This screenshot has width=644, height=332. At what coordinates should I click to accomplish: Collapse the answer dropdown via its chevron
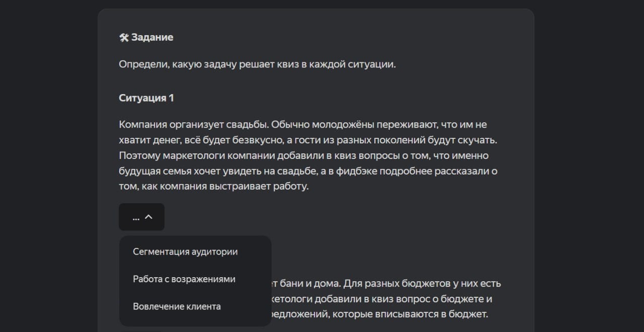tap(148, 217)
